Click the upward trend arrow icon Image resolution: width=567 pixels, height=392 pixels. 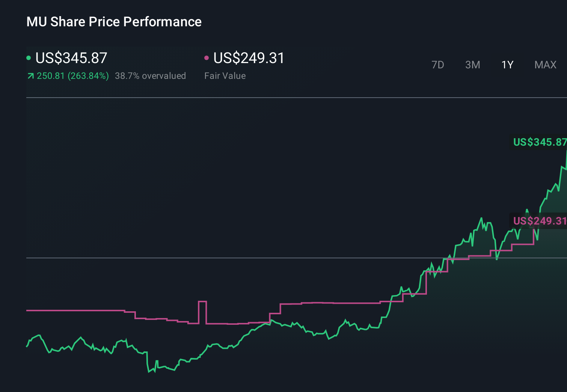tap(30, 75)
